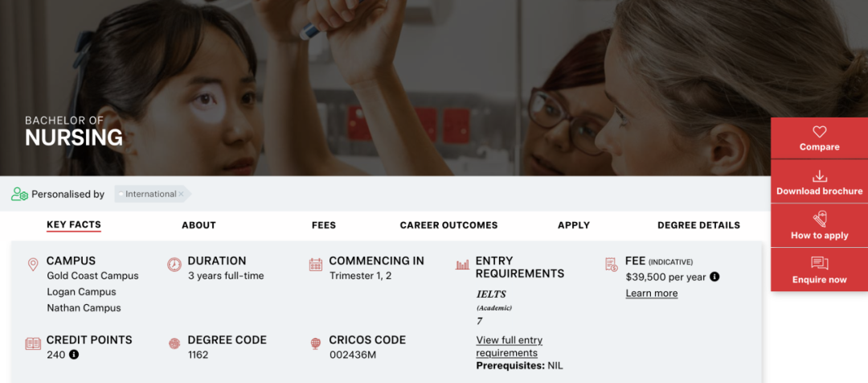The width and height of the screenshot is (868, 383).
Task: Click the Credit Points info icon
Action: (74, 355)
